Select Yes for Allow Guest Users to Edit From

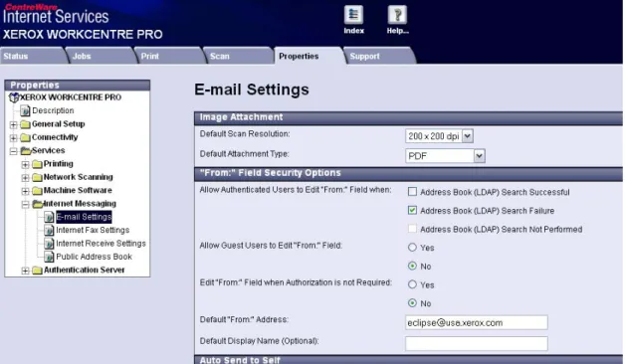click(413, 248)
